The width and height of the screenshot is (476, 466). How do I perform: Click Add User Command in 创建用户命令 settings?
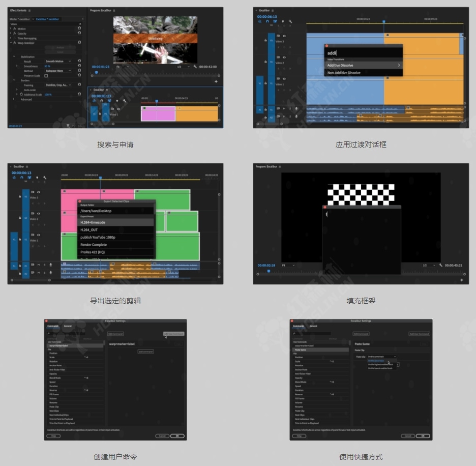[x=173, y=334]
